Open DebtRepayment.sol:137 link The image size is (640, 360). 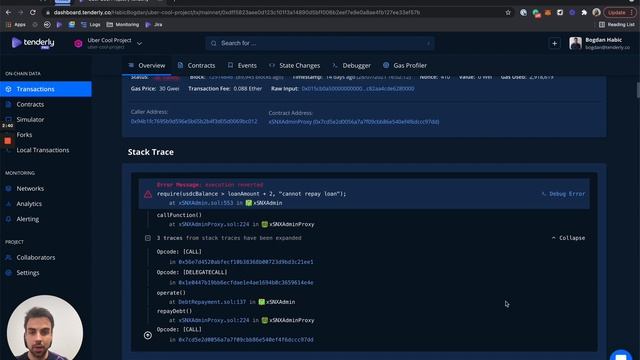(212, 302)
